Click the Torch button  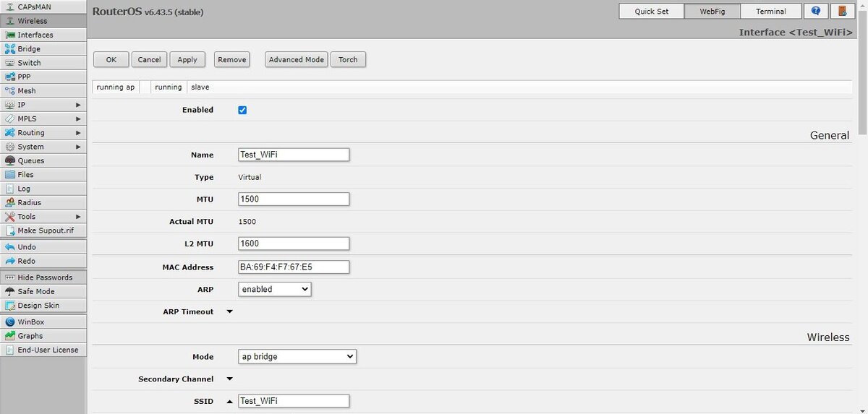tap(348, 59)
